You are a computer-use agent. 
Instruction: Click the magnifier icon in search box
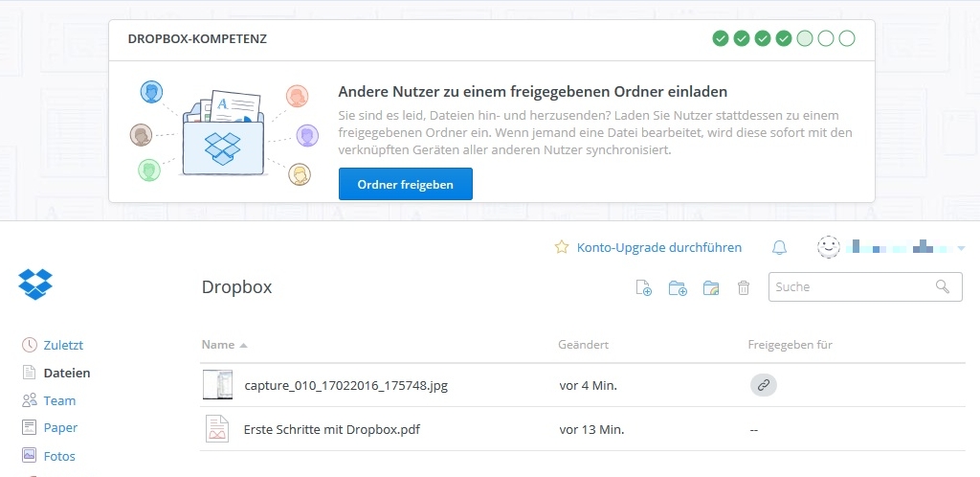click(943, 286)
